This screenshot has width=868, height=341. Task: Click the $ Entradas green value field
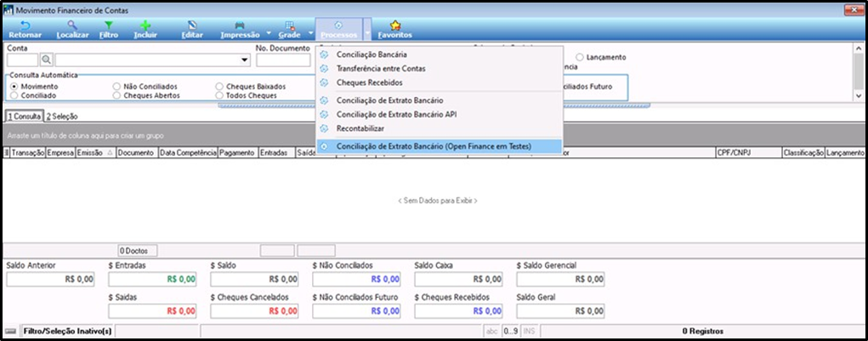click(x=152, y=280)
